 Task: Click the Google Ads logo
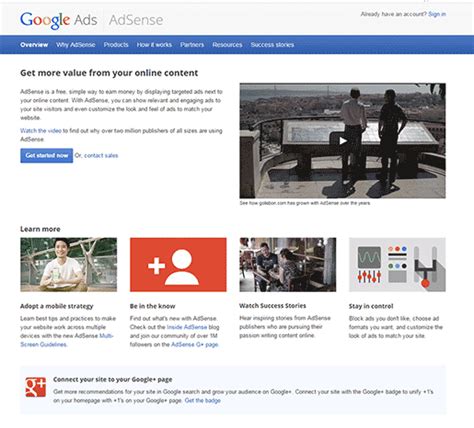coord(59,20)
